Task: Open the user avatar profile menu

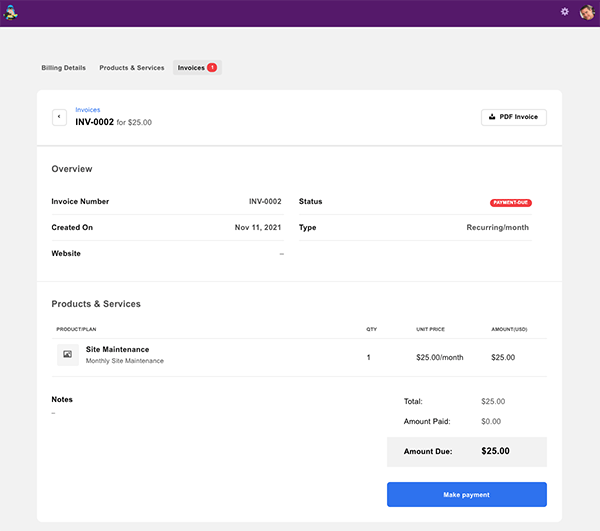Action: coord(587,12)
